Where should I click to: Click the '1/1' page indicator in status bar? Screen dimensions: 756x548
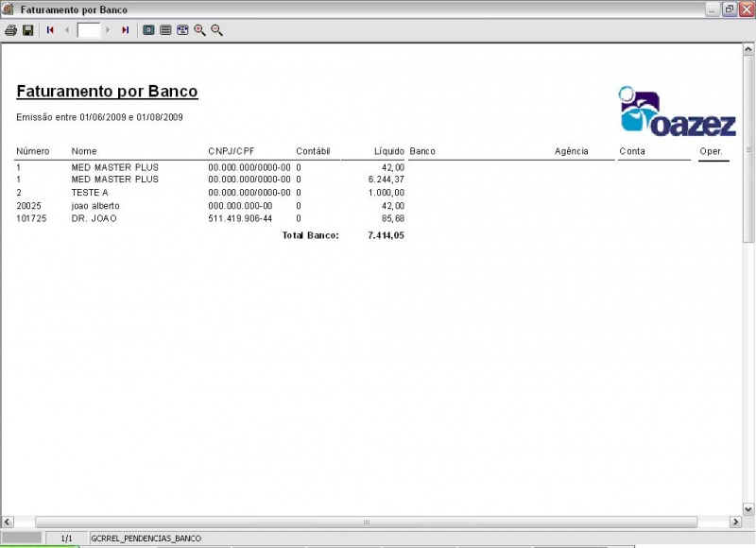(66, 539)
